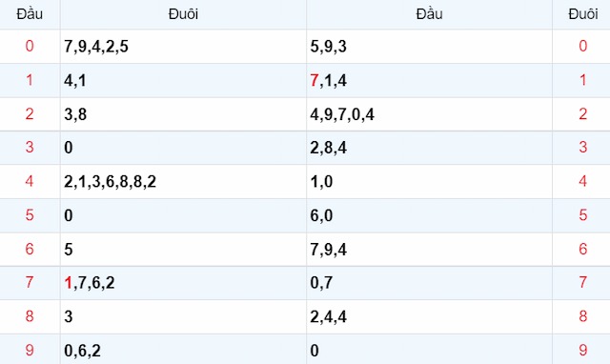Screen dimensions: 610x364
Task: Click red 0 in left Đầu column
Action: [x=30, y=46]
